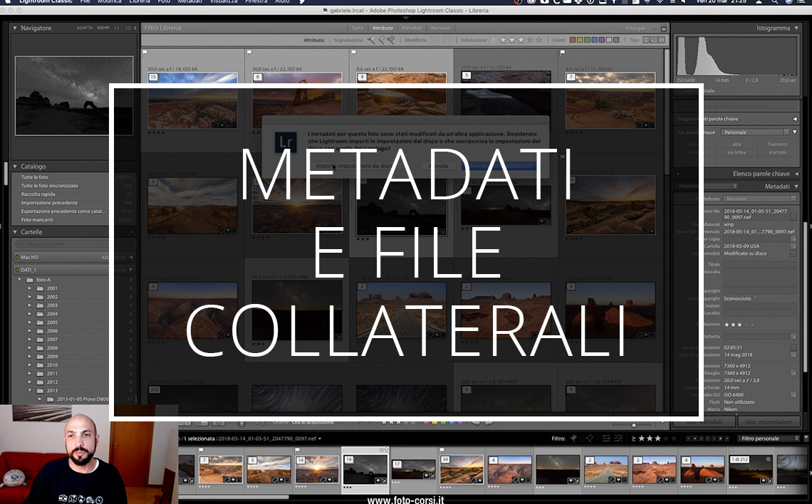Filter by rejected photos in Attributo bar
The height and width of the screenshot is (504, 812).
coord(391,40)
